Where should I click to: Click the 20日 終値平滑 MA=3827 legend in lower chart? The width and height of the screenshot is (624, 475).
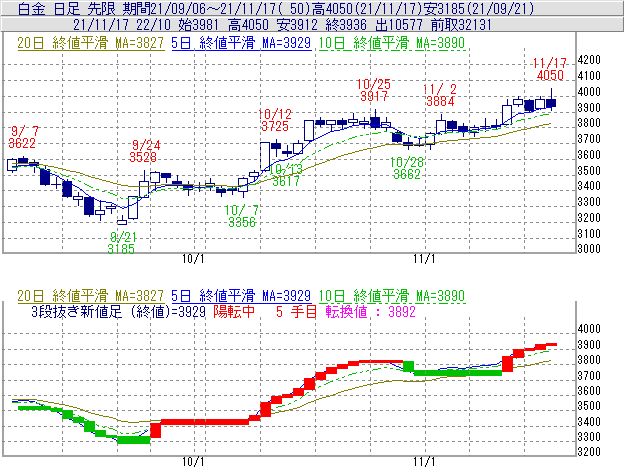click(x=91, y=296)
